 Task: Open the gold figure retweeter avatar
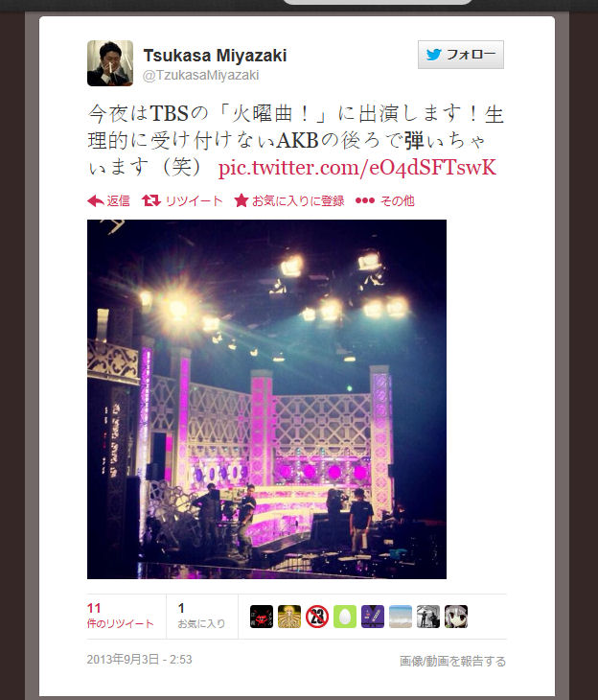coord(289,617)
